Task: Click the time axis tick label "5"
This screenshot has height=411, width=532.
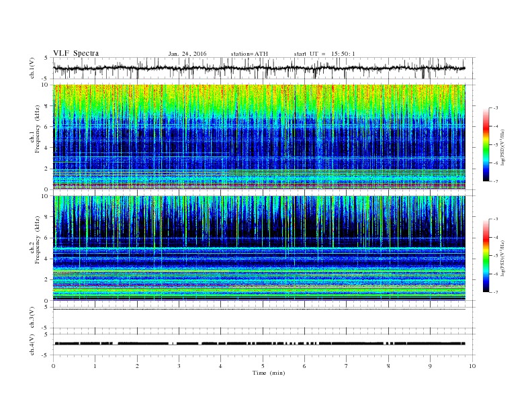Action: point(263,366)
